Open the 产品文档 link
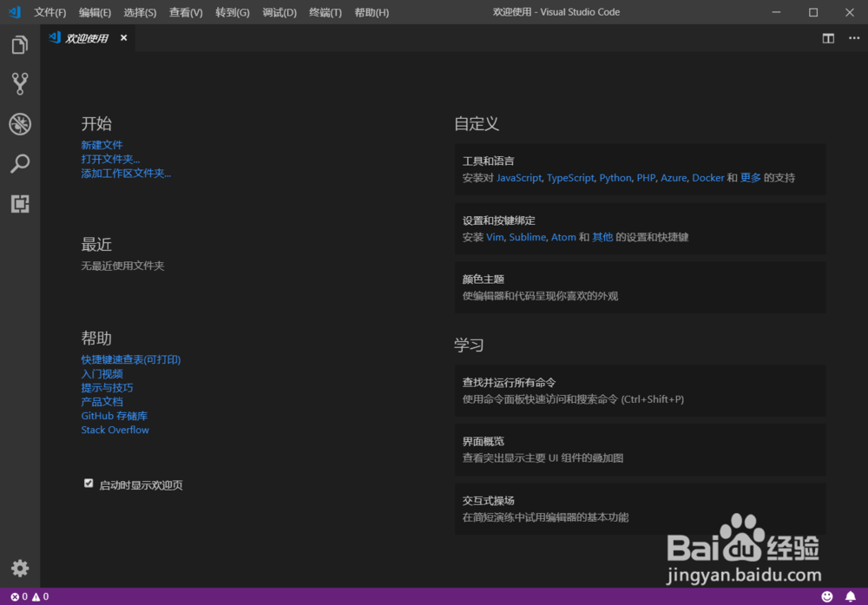Image resolution: width=868 pixels, height=605 pixels. click(x=102, y=402)
